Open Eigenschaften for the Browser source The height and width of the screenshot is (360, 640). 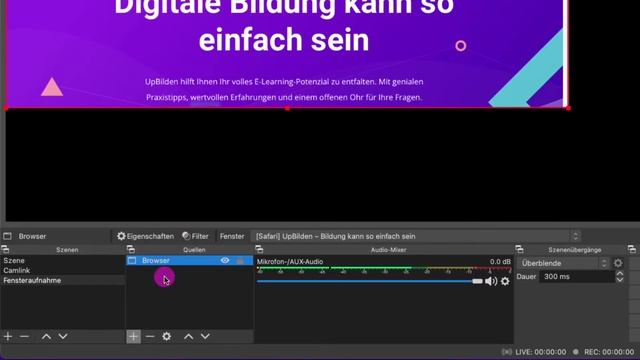click(x=145, y=236)
